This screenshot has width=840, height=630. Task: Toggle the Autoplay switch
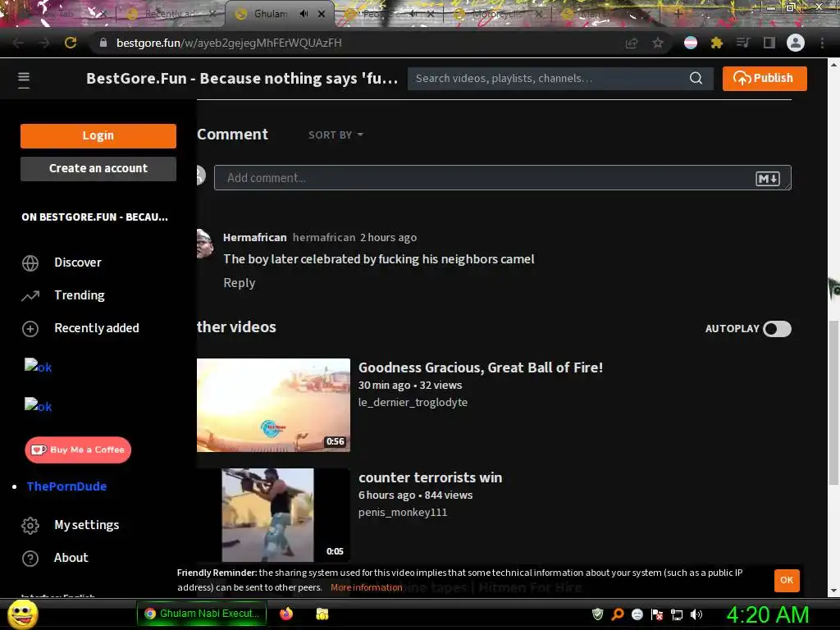(777, 328)
